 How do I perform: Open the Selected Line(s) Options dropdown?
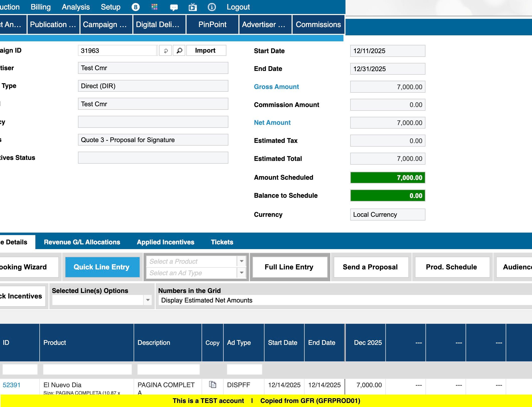148,300
